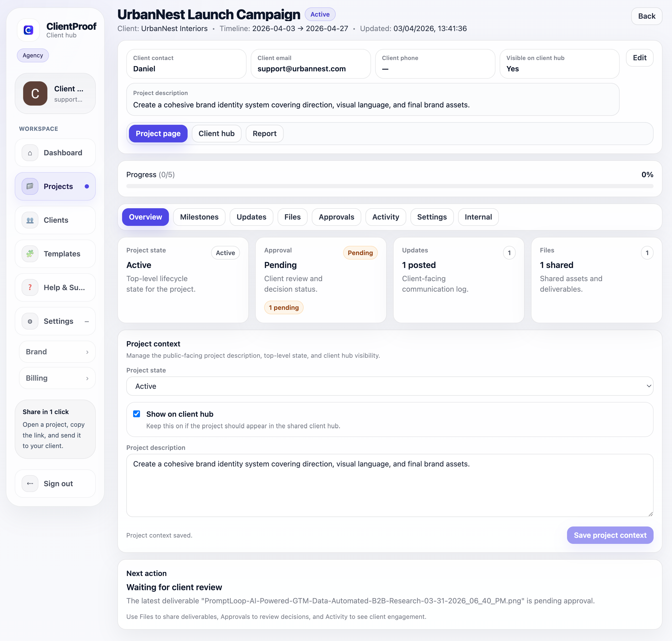Expand the Billing settings section
This screenshot has width=672, height=641.
[x=57, y=378]
